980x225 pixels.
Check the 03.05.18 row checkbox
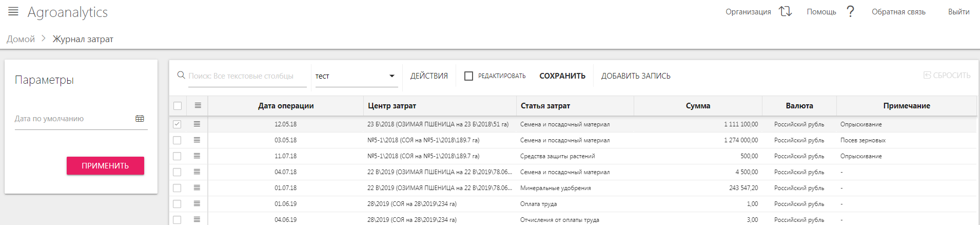tap(177, 140)
